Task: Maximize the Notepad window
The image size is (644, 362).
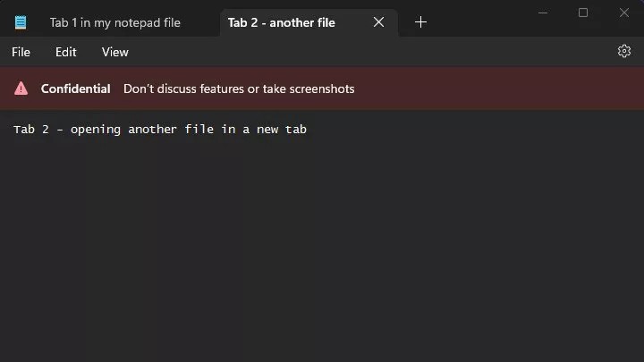Action: click(583, 13)
